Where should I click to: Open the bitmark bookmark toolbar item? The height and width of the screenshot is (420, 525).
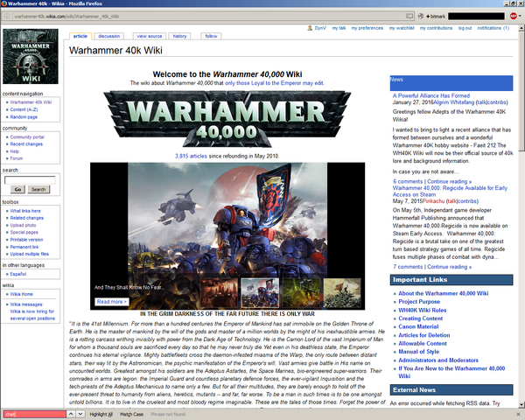tap(436, 16)
